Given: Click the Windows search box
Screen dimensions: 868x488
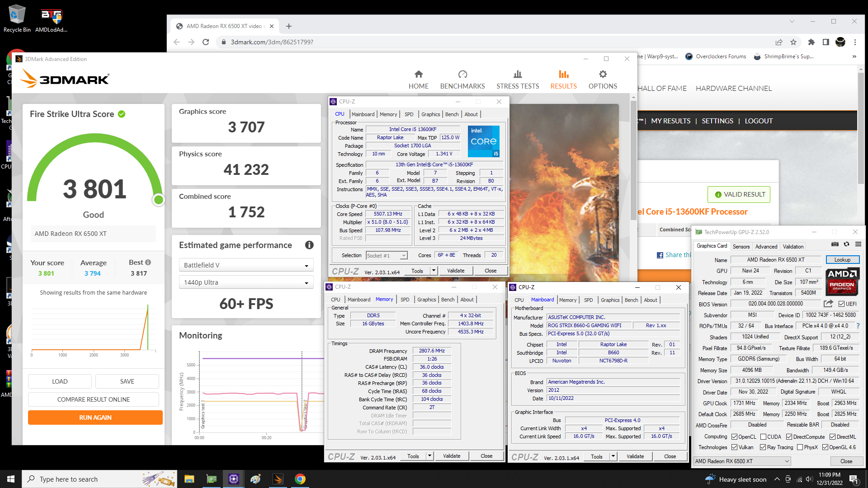Looking at the screenshot, I should pyautogui.click(x=99, y=479).
